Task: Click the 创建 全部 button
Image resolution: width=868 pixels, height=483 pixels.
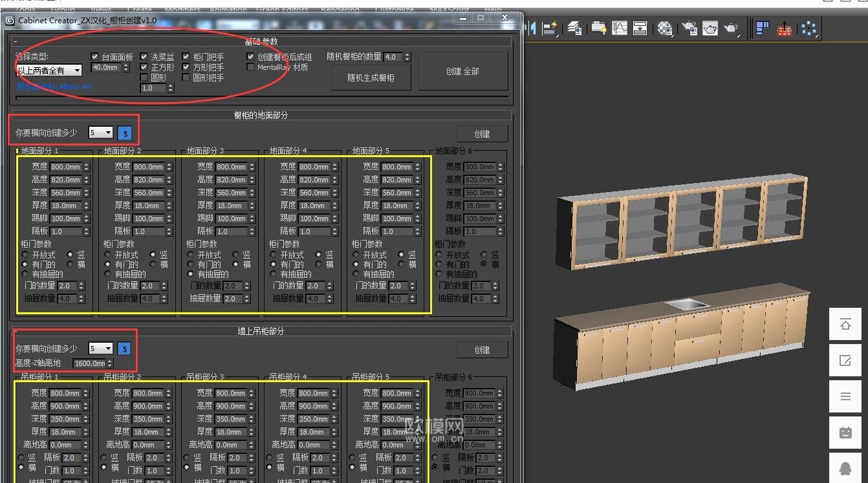Action: click(462, 71)
